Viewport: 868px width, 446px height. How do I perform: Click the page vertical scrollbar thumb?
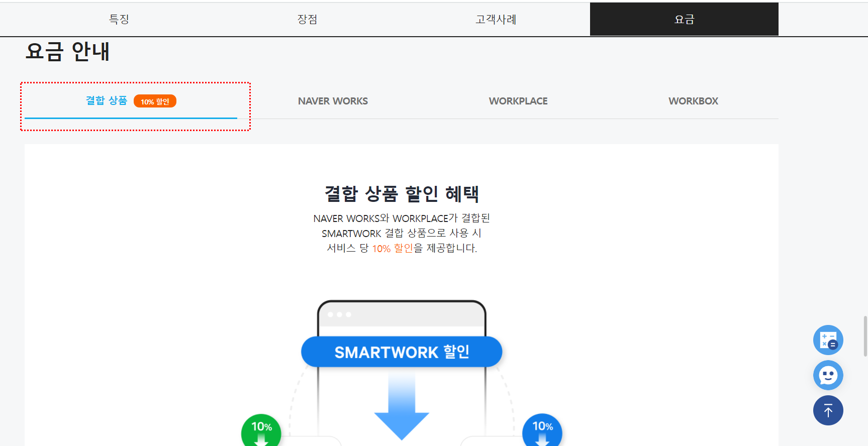865,336
